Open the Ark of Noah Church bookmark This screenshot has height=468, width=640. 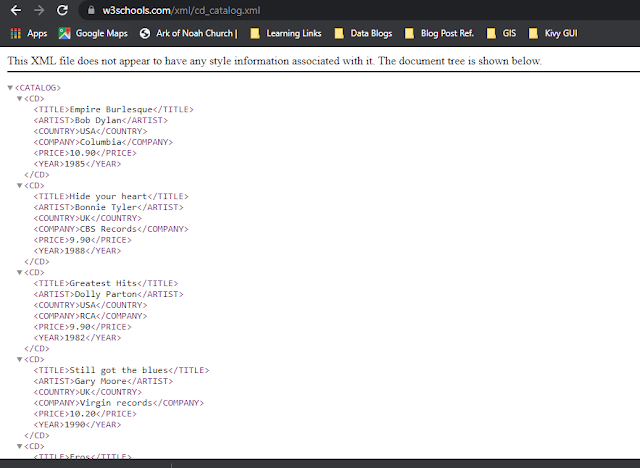click(189, 33)
